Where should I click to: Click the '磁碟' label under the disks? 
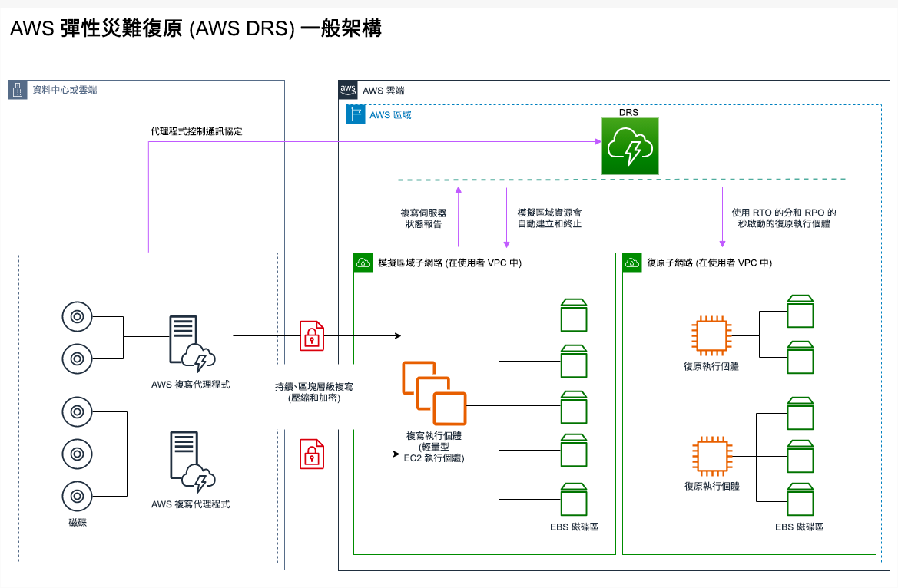coord(78,522)
